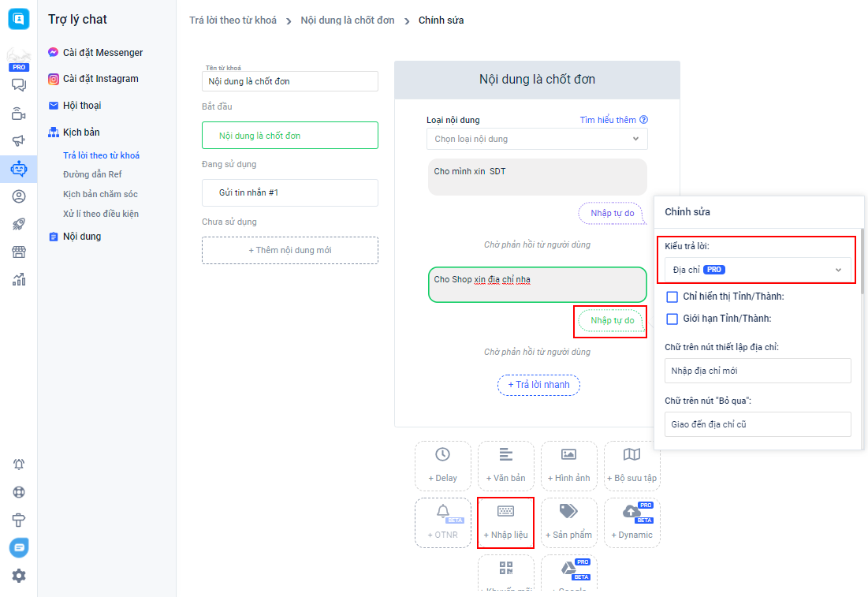
Task: Click the rocket icon in left sidebar
Action: click(x=19, y=224)
